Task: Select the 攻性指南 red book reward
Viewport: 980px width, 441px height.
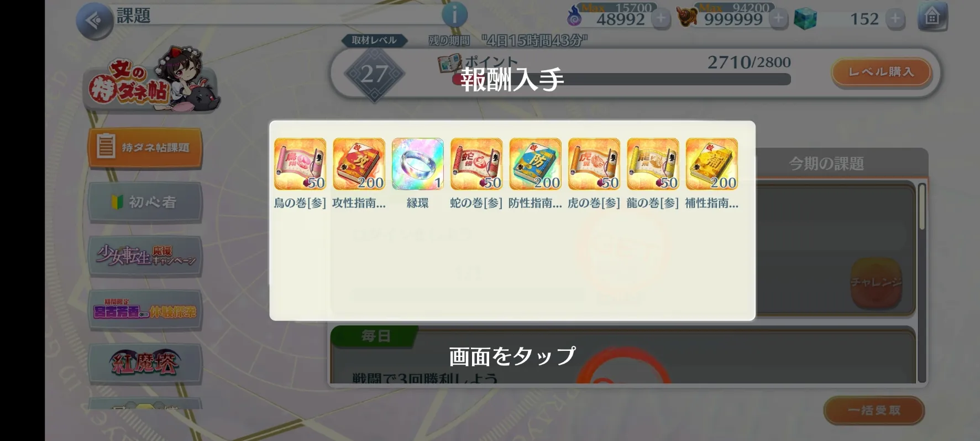Action: pyautogui.click(x=359, y=164)
